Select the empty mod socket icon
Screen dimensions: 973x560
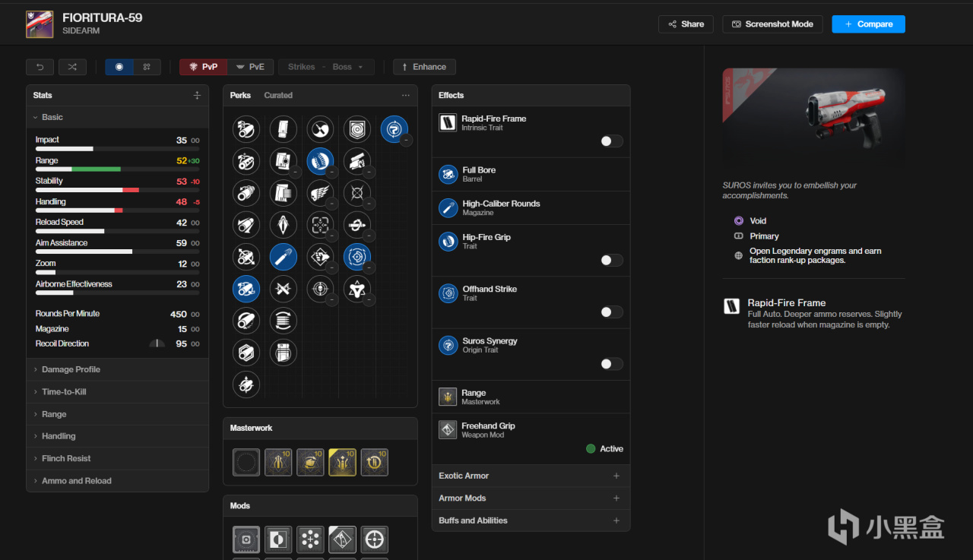coord(246,539)
